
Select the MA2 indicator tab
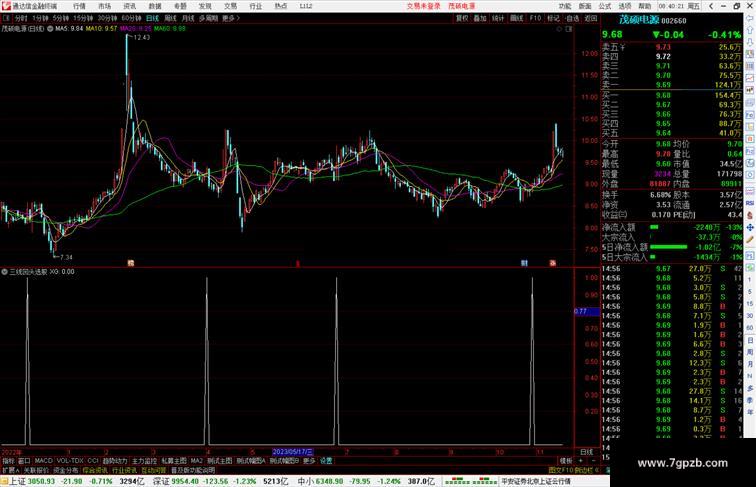pyautogui.click(x=196, y=461)
